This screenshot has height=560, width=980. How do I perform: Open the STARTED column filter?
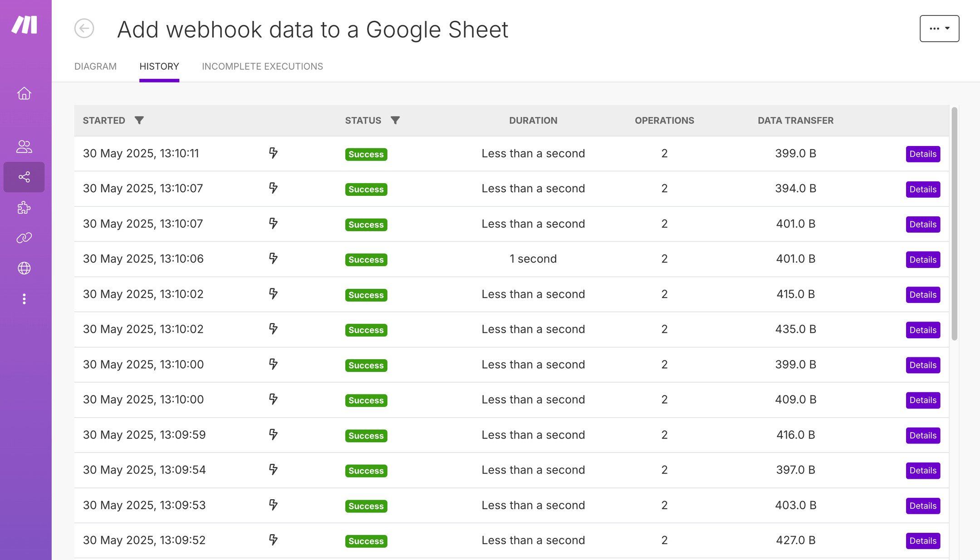140,120
